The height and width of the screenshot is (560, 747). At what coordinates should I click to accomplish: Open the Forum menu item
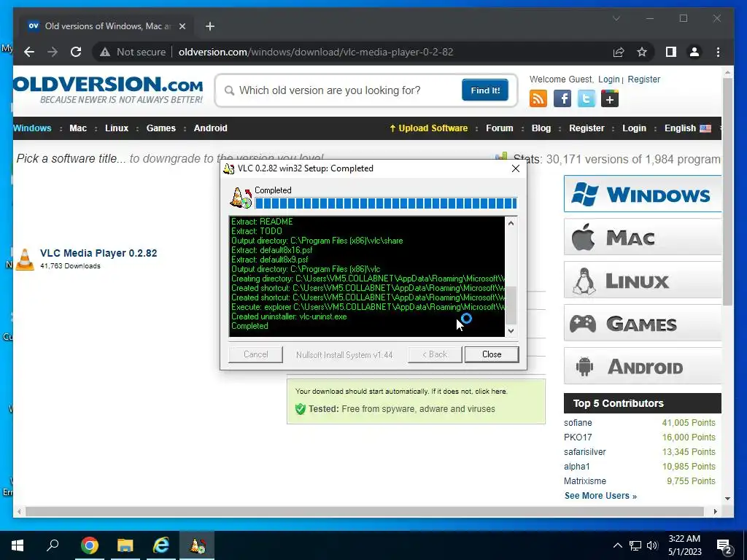[499, 128]
